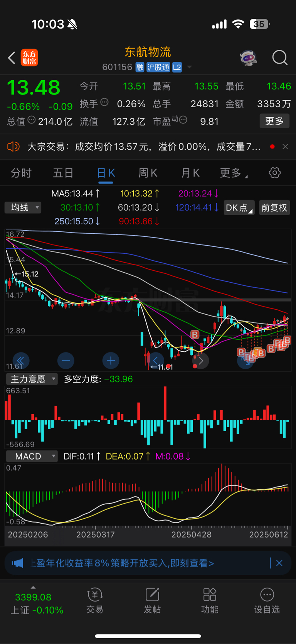
Task: Tap the MA5:13.44 value label
Action: click(x=76, y=194)
